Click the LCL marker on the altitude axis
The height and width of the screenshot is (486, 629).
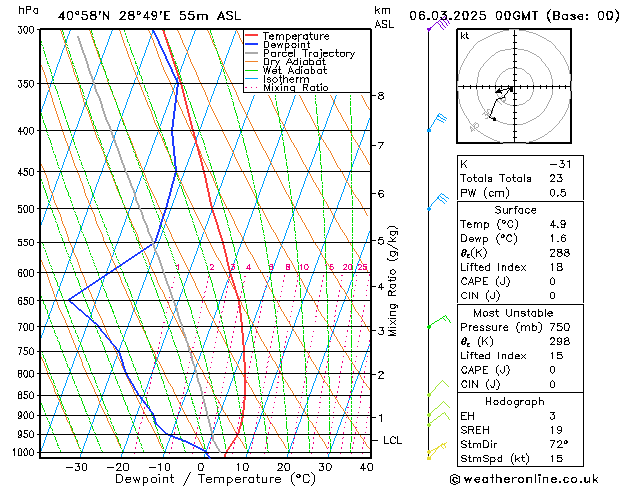click(x=392, y=440)
